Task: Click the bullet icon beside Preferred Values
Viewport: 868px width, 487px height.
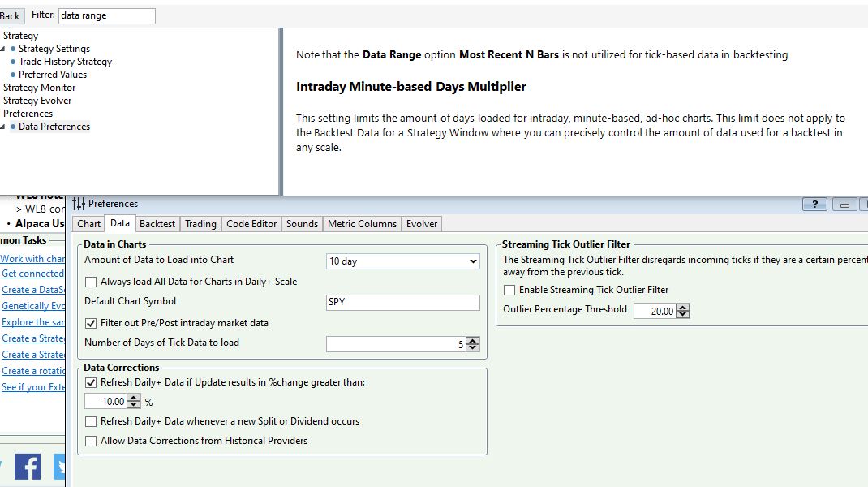Action: tap(13, 75)
